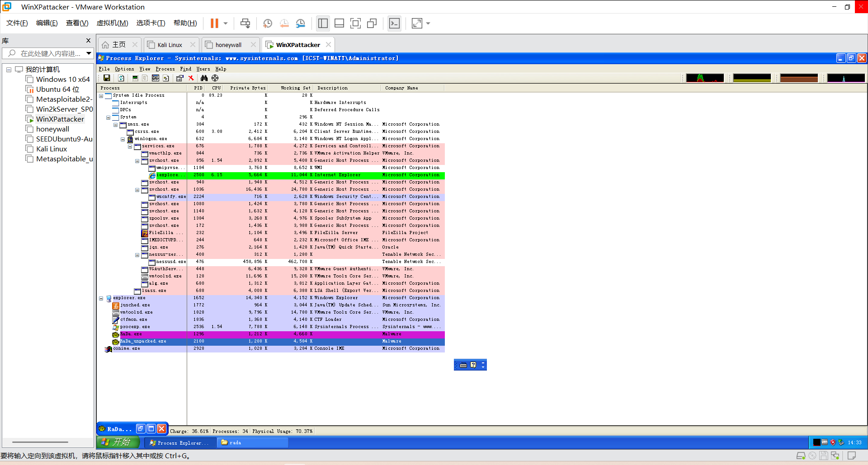
Task: Select Ubuntu 64 位 in the library
Action: (57, 89)
